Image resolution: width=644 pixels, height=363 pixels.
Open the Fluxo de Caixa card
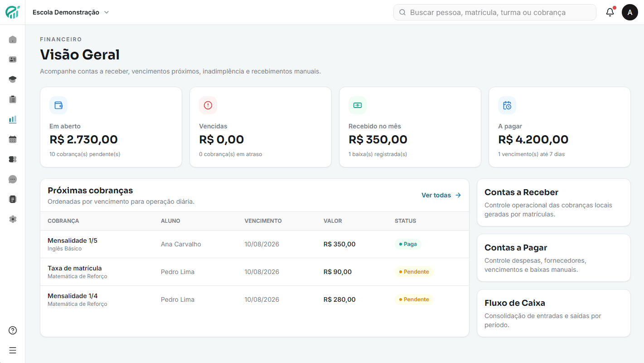point(554,313)
